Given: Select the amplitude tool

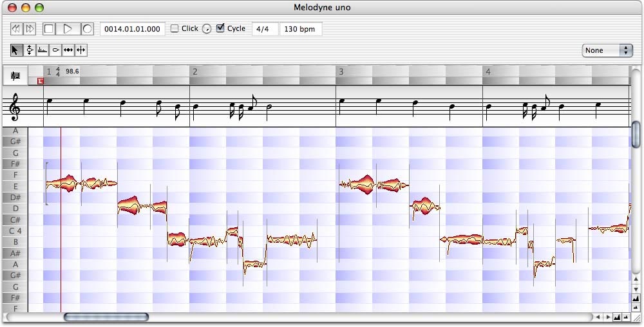Looking at the screenshot, I should (55, 50).
